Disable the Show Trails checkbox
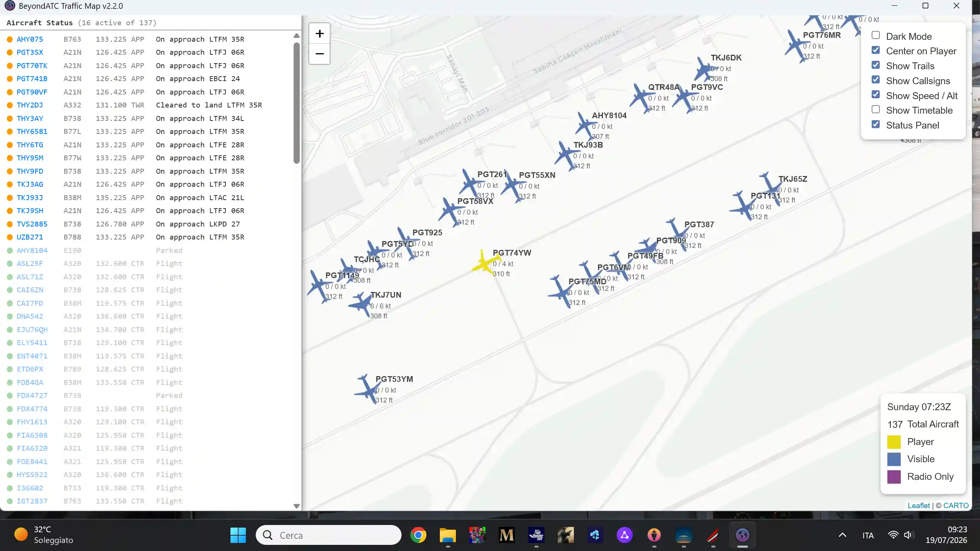The width and height of the screenshot is (980, 551). coord(875,65)
